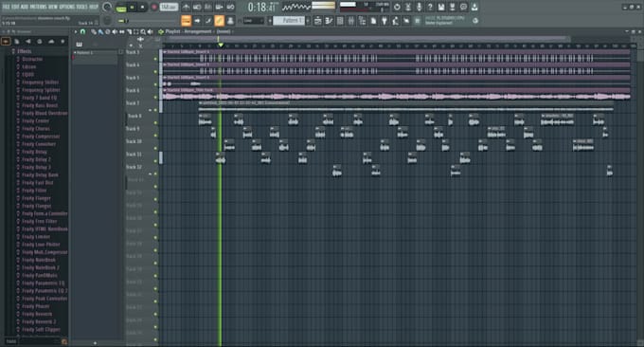Select the Playback speaker tool in playlist

tap(150, 31)
